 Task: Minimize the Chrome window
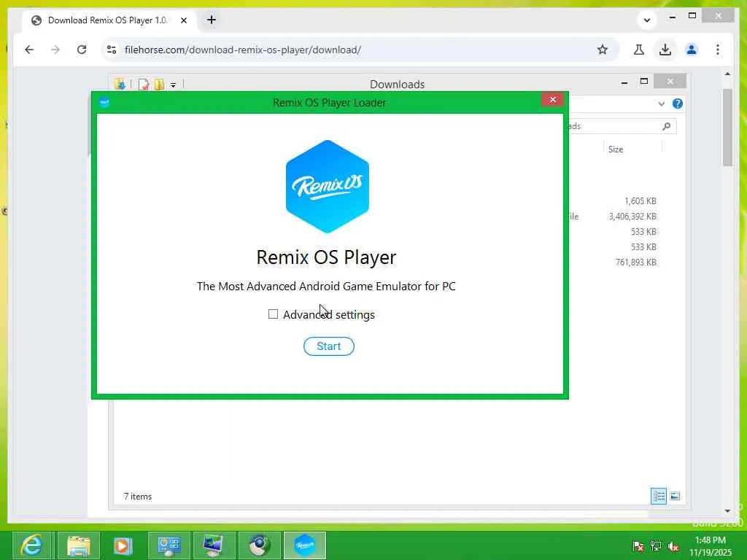pyautogui.click(x=672, y=17)
